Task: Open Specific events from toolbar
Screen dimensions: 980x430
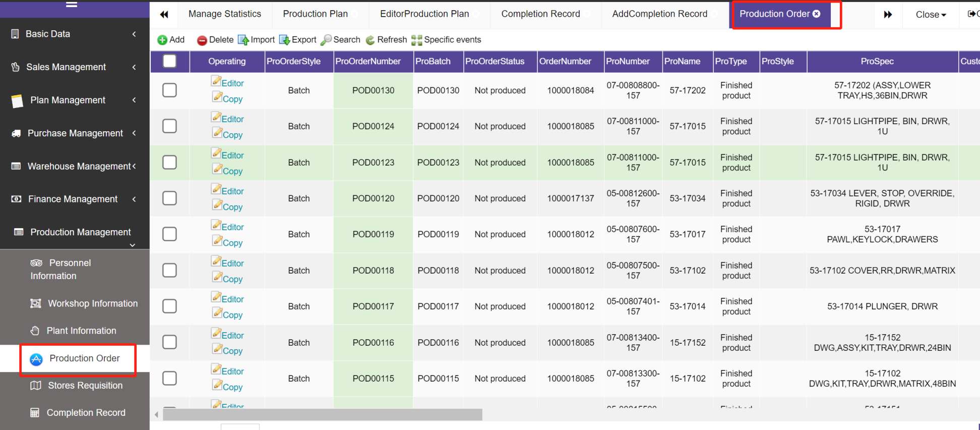Action: coord(416,40)
